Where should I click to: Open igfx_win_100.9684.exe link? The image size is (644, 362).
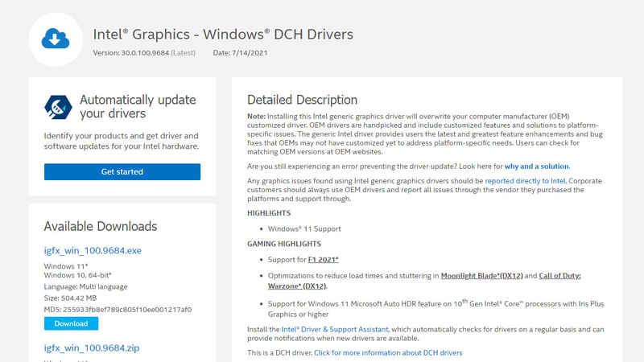point(93,250)
